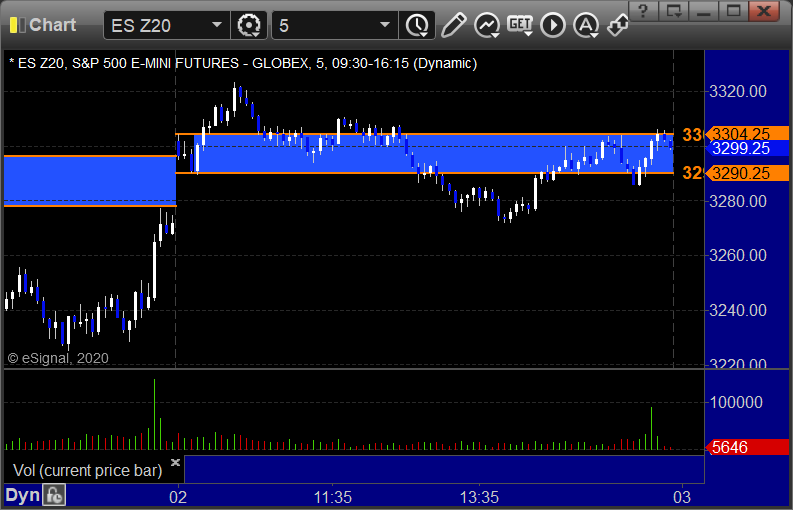Close the Chart window
Image resolution: width=793 pixels, height=510 pixels.
point(764,11)
